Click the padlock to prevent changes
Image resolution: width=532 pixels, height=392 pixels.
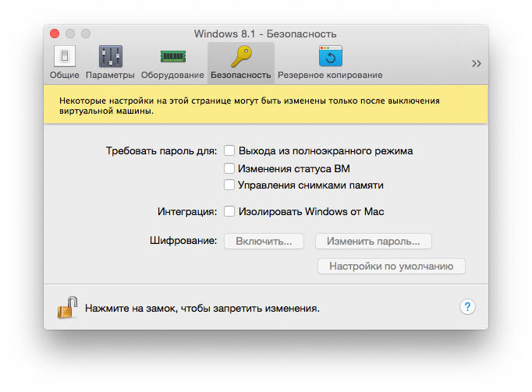click(x=67, y=307)
